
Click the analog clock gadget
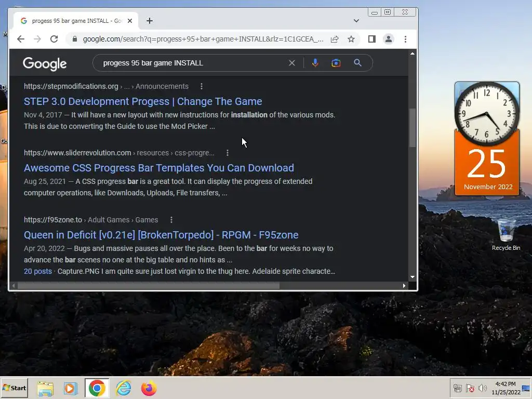486,114
